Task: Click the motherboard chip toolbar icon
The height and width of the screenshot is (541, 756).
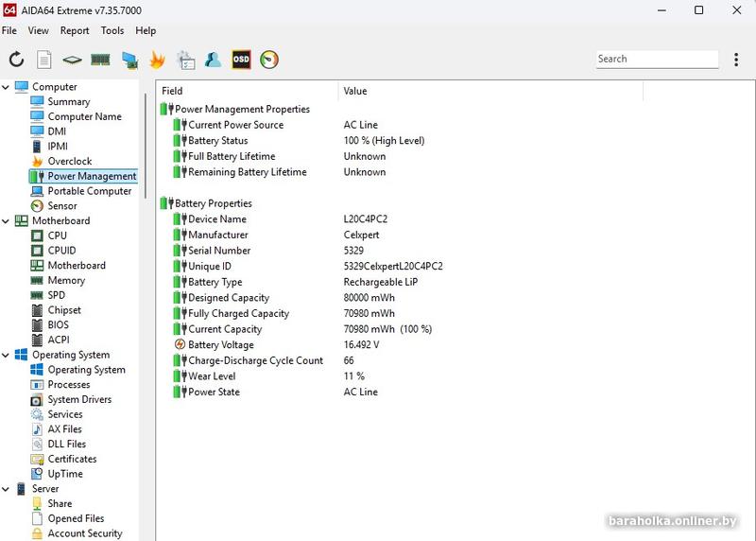Action: 72,60
